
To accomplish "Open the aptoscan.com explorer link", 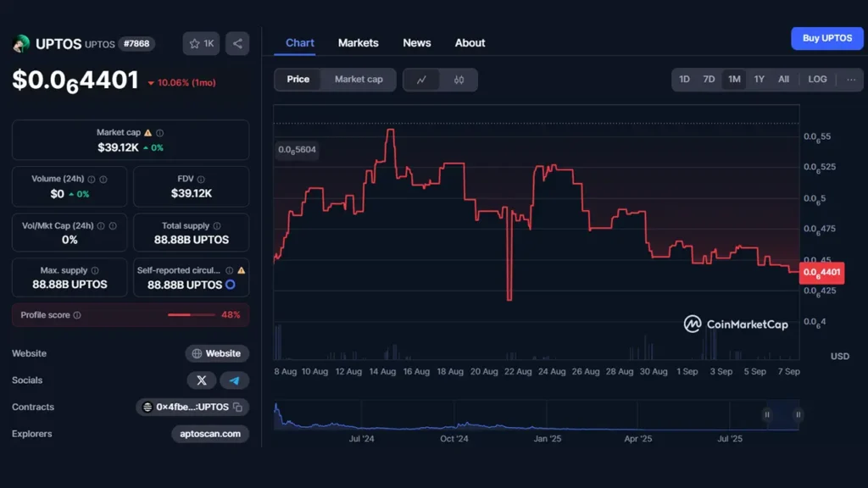I will [x=210, y=434].
